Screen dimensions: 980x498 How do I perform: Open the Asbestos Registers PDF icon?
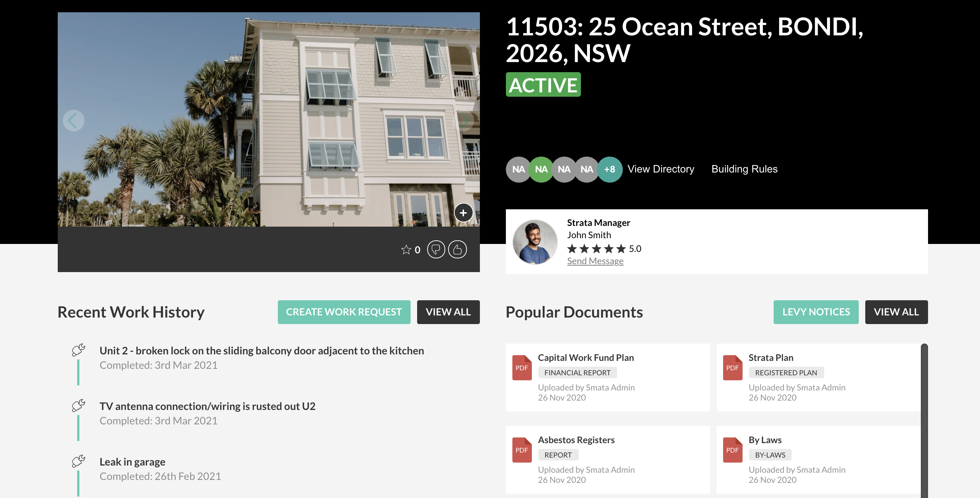click(x=522, y=450)
